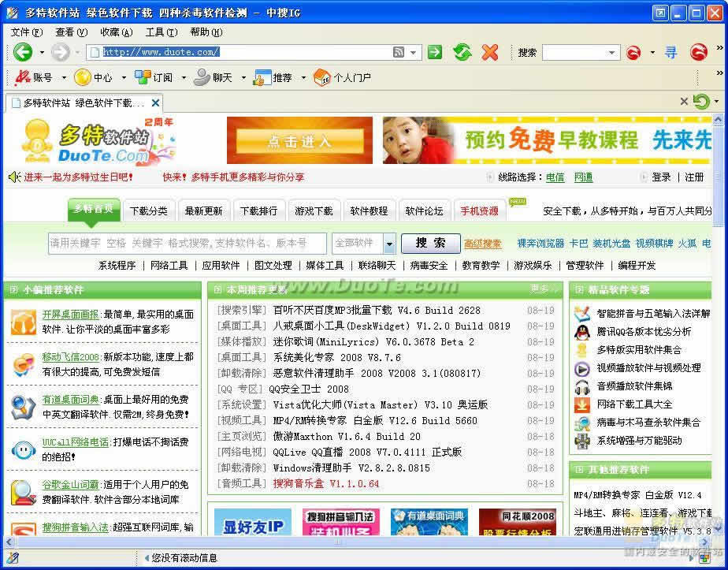Open 搜狗音乐盒 V1.1.0.64 entry

[325, 483]
